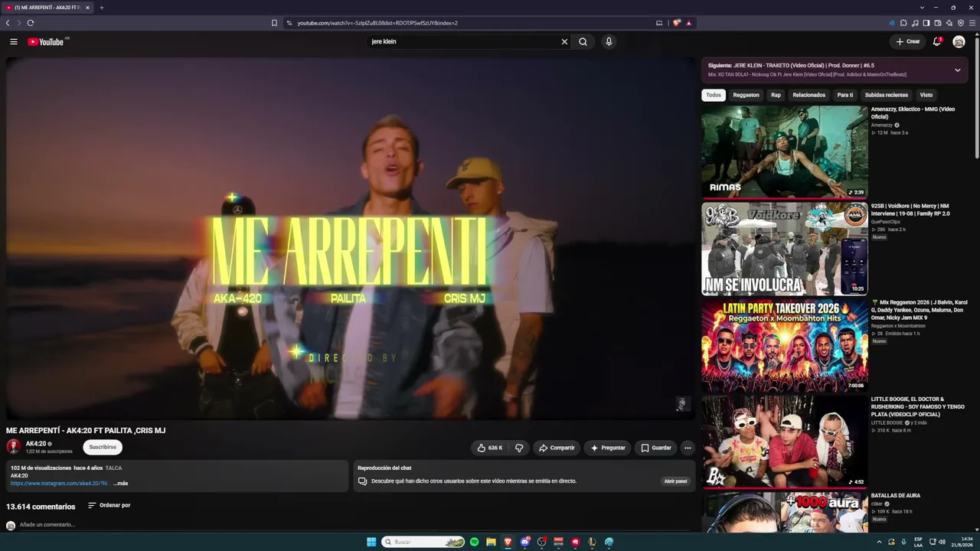
Task: Open the Little Boogie video thumbnail
Action: 785,442
